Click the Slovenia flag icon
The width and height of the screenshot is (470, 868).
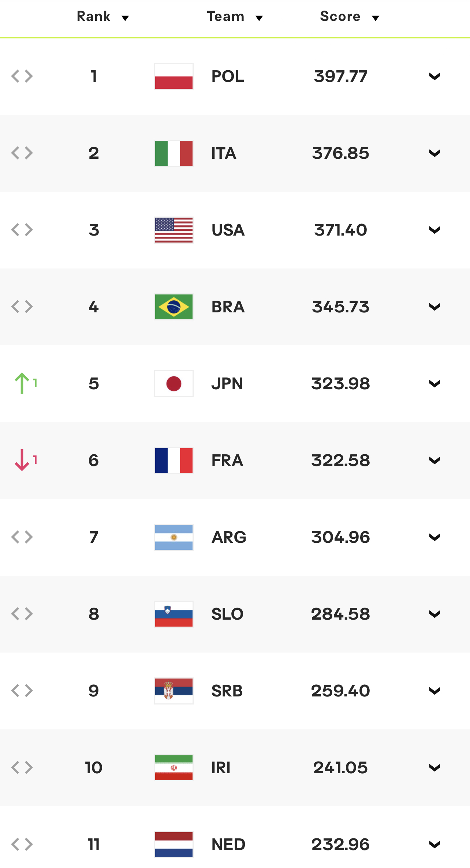(174, 614)
